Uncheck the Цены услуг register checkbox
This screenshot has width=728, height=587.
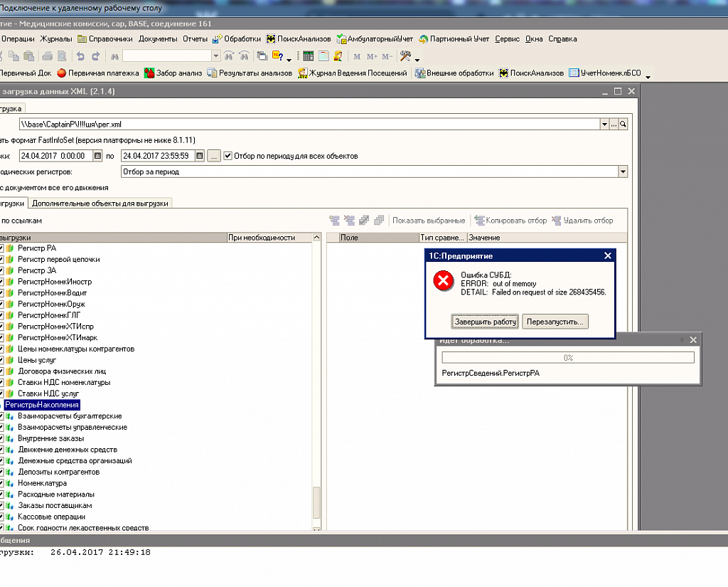tap(2, 360)
